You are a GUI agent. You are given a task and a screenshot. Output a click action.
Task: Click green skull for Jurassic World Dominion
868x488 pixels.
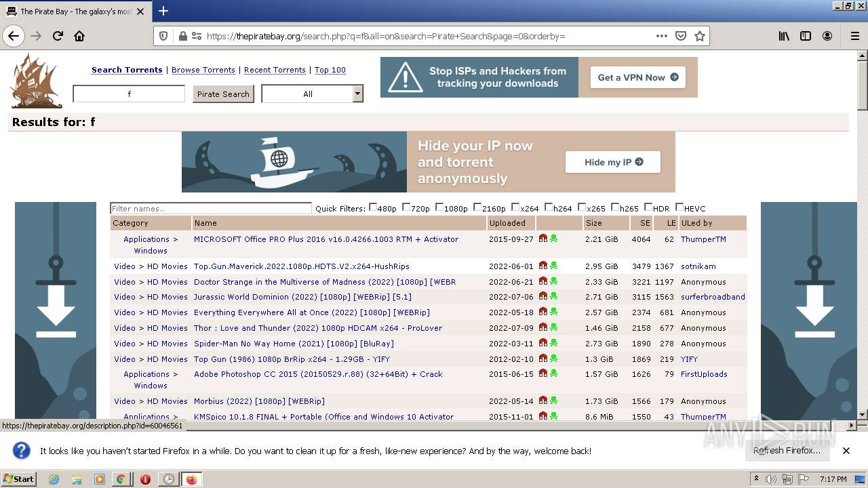[554, 296]
